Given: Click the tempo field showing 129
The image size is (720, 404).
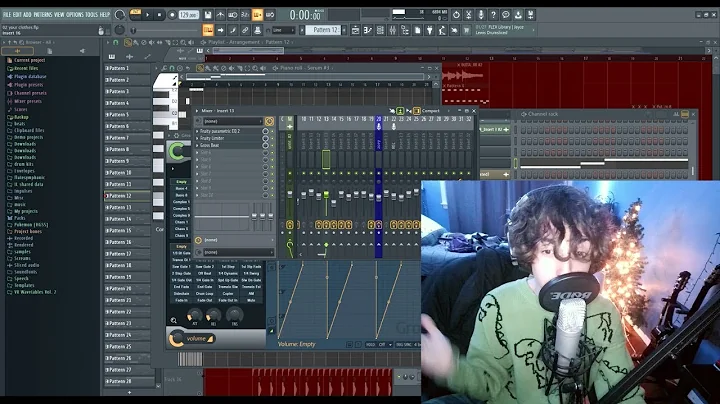Looking at the screenshot, I should (188, 15).
